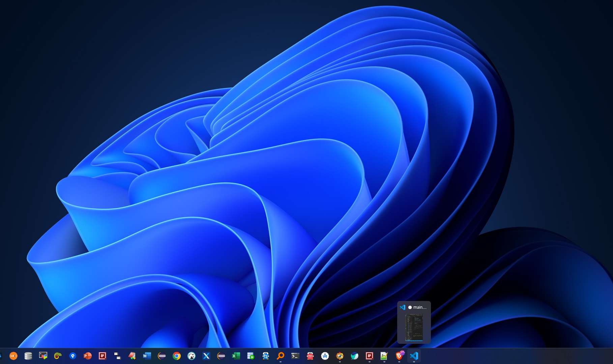Open the red grid app beside PowerPoint

tap(103, 356)
